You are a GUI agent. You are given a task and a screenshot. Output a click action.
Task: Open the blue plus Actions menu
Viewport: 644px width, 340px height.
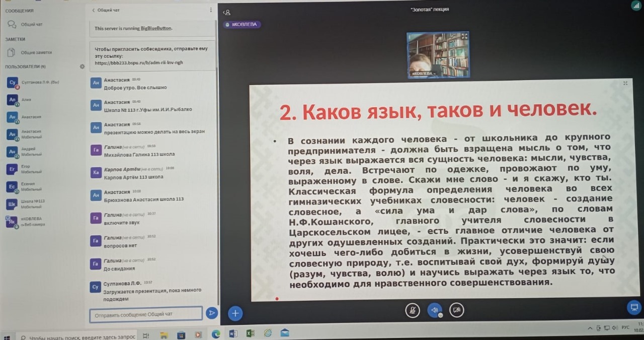pos(235,314)
